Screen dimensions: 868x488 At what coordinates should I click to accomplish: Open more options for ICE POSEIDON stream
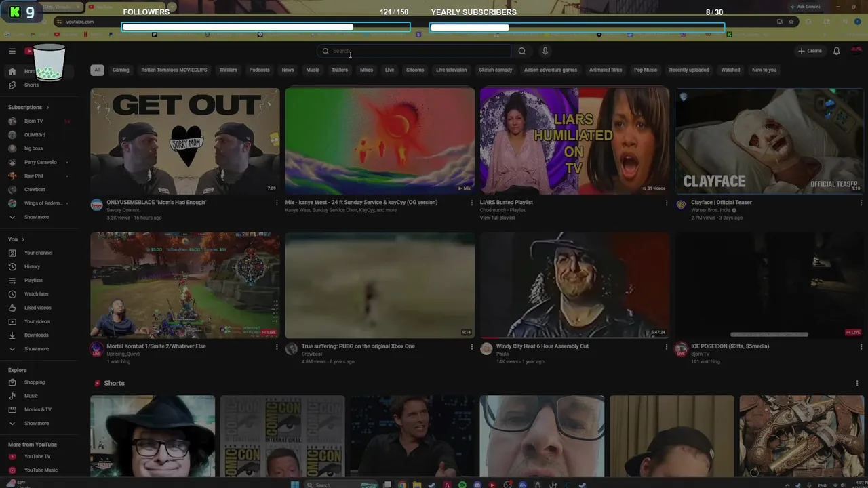pos(861,346)
